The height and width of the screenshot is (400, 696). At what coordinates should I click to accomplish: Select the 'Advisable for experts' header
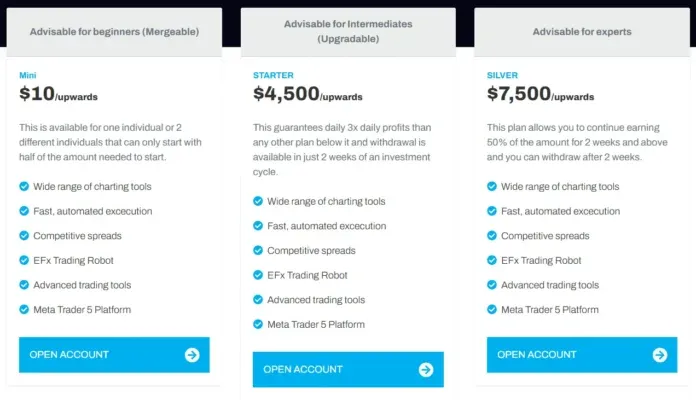pos(581,32)
